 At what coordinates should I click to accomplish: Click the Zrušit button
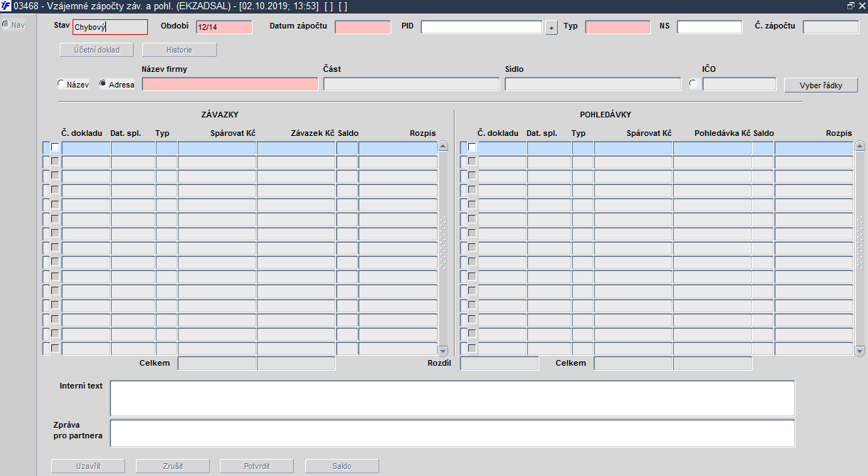click(x=173, y=466)
